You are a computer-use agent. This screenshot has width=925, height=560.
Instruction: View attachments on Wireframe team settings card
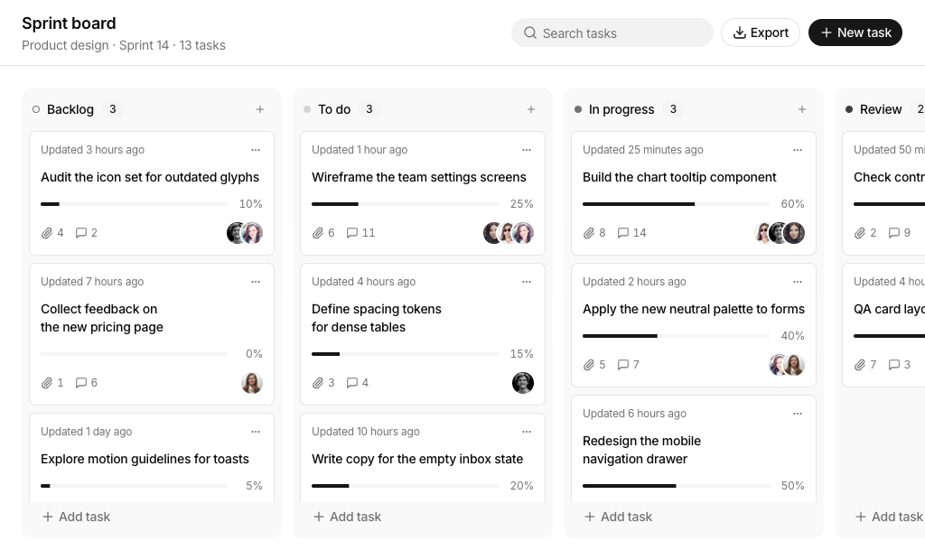[x=323, y=233]
